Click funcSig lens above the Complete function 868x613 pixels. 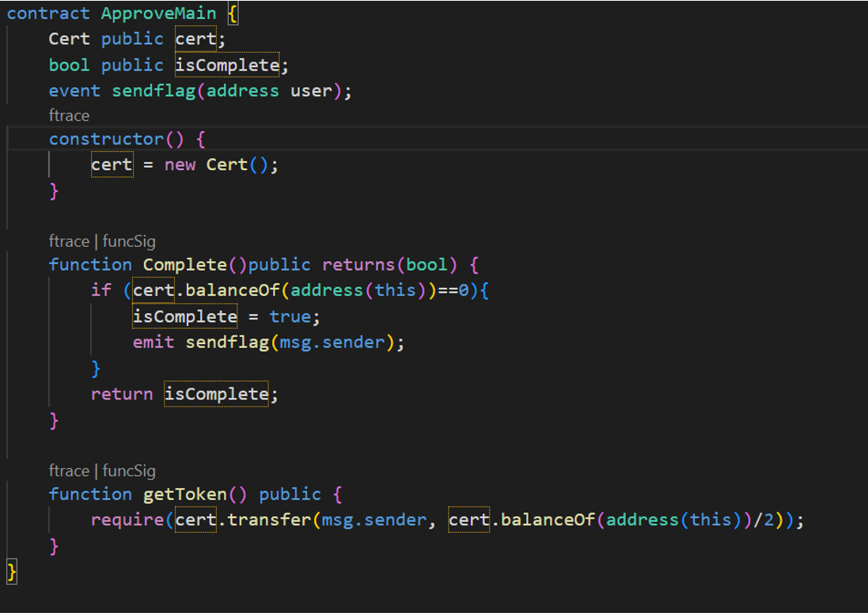click(x=129, y=241)
